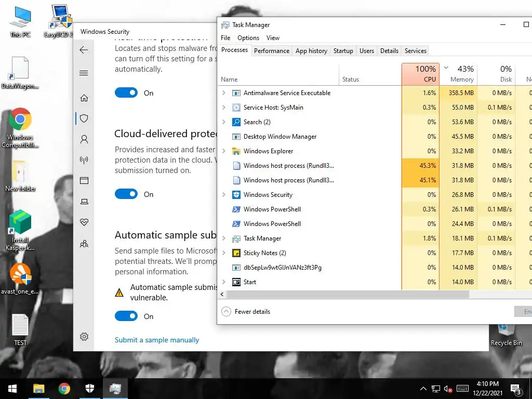The image size is (532, 399).
Task: Expand Service Host: SysMain process
Action: coord(223,107)
